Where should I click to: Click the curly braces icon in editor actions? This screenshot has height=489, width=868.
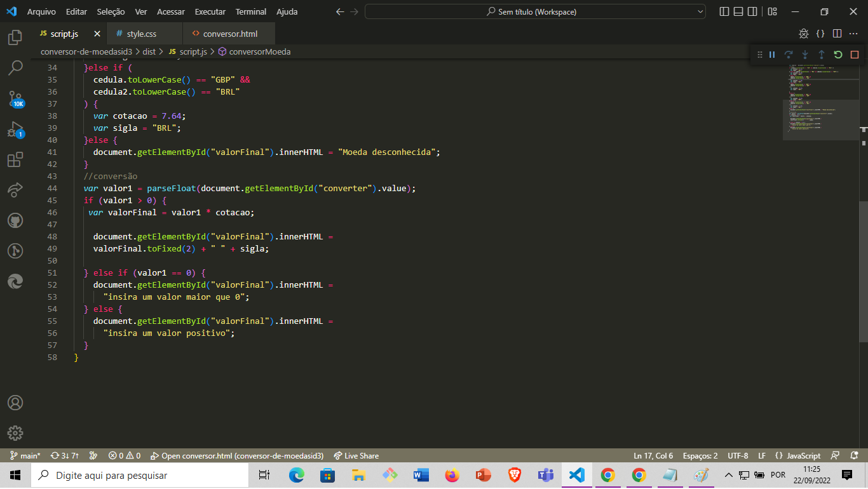click(820, 34)
